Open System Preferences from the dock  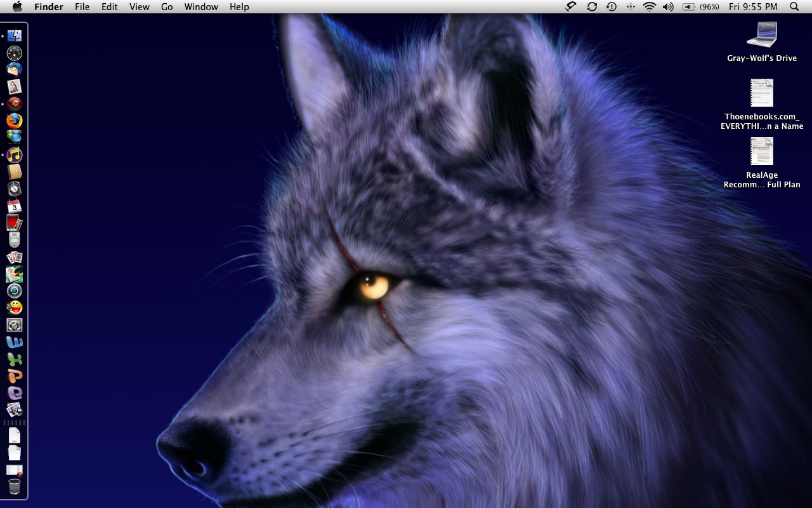[15, 325]
